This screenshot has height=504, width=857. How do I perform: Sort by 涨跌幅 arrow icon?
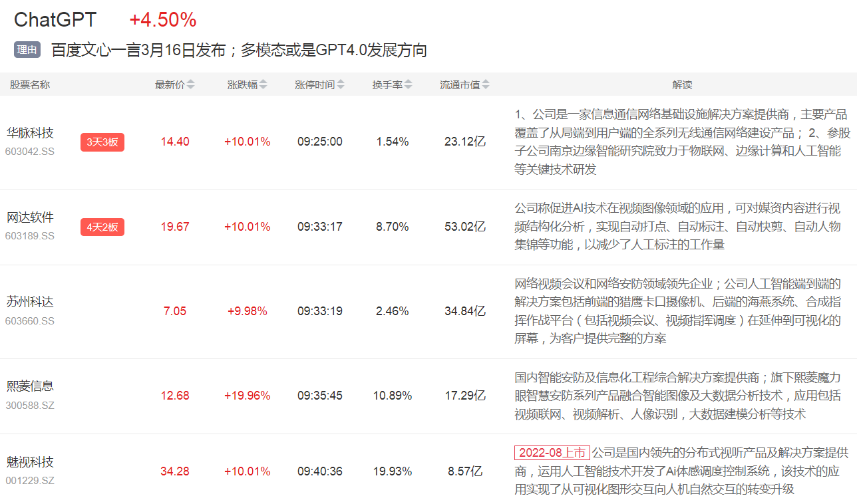263,85
